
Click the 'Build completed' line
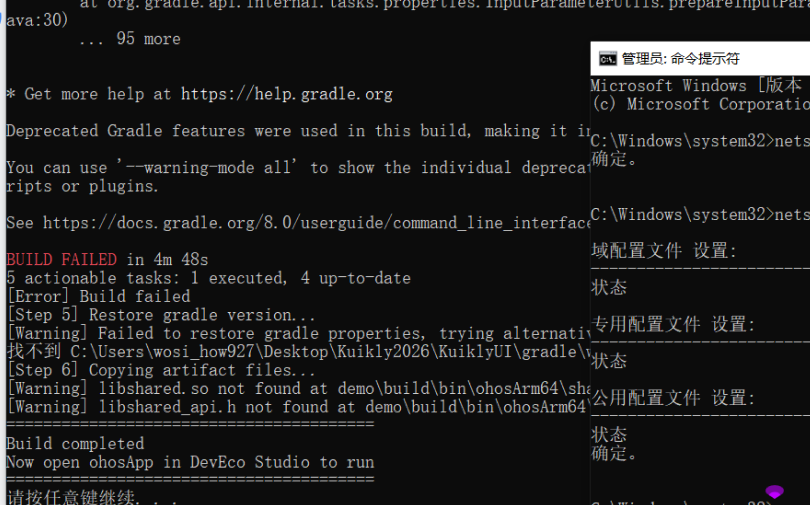click(x=75, y=444)
